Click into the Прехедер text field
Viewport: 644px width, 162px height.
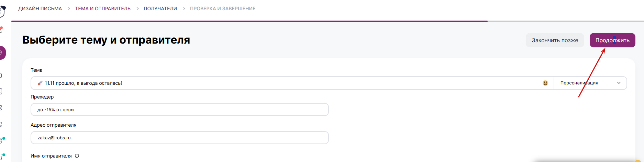point(179,110)
